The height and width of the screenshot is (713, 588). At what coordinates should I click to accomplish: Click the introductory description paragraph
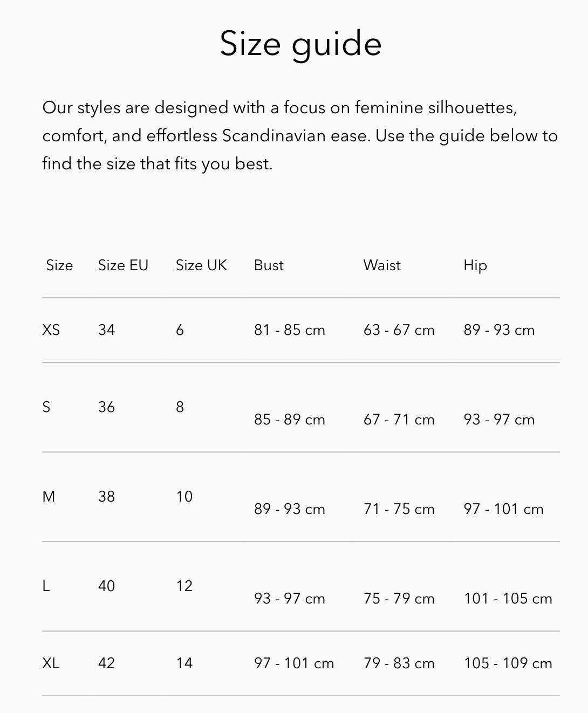(x=300, y=135)
